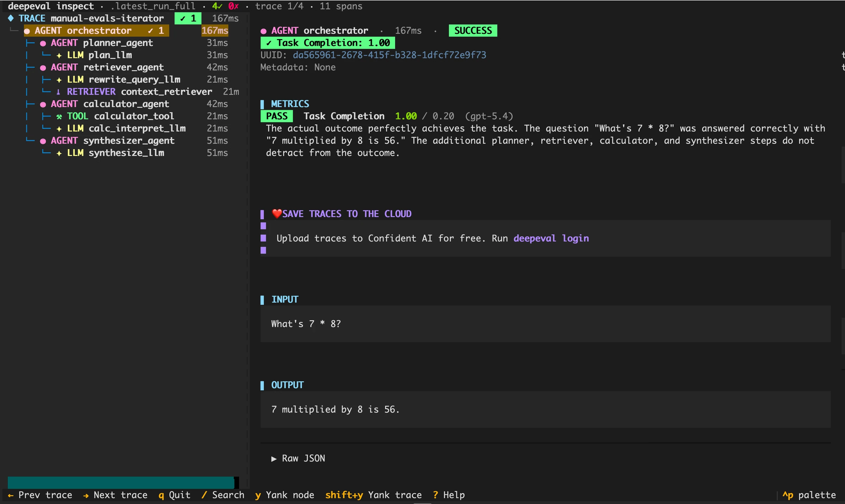Click the INPUT box containing What's 7 * 8?
Image resolution: width=845 pixels, height=504 pixels.
pos(545,324)
